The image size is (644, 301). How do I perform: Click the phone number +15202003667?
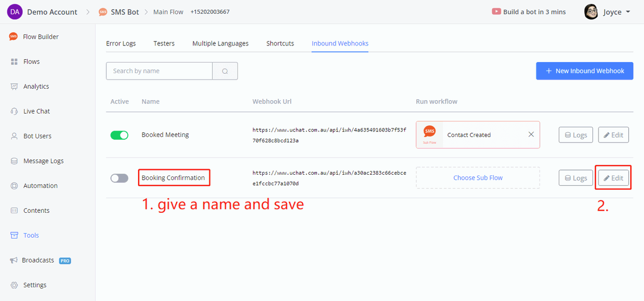210,12
